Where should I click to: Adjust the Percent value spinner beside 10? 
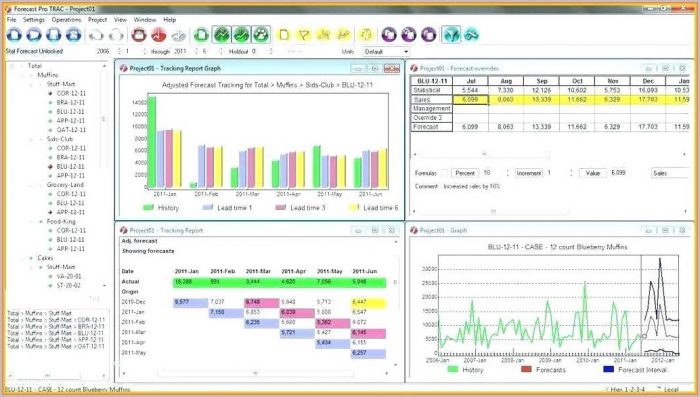point(507,173)
